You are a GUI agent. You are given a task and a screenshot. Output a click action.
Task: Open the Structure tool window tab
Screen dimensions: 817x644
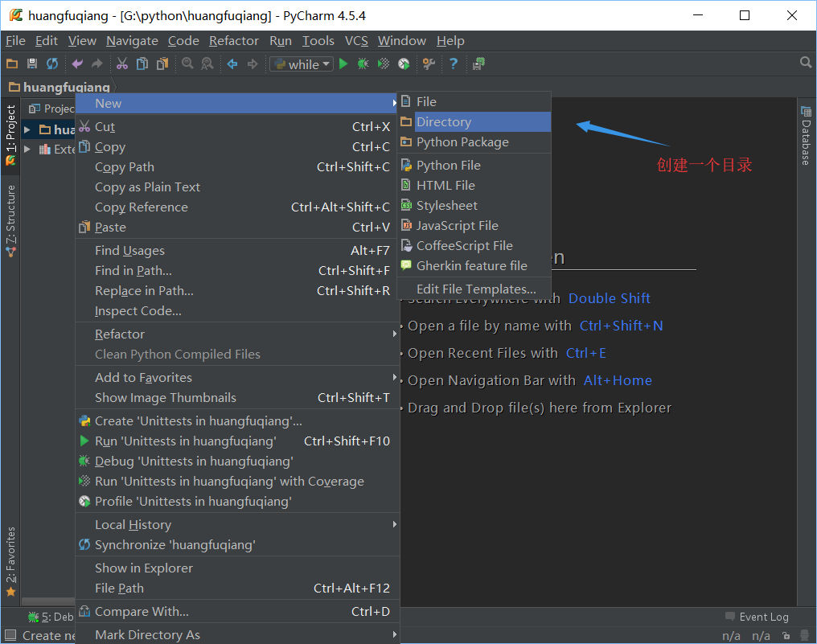click(10, 220)
